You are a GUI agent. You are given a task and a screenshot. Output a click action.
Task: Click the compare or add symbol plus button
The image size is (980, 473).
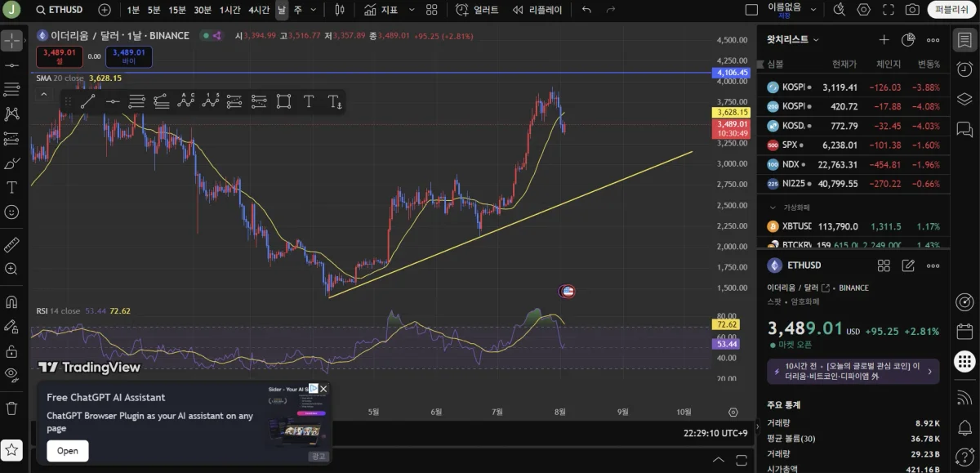105,10
